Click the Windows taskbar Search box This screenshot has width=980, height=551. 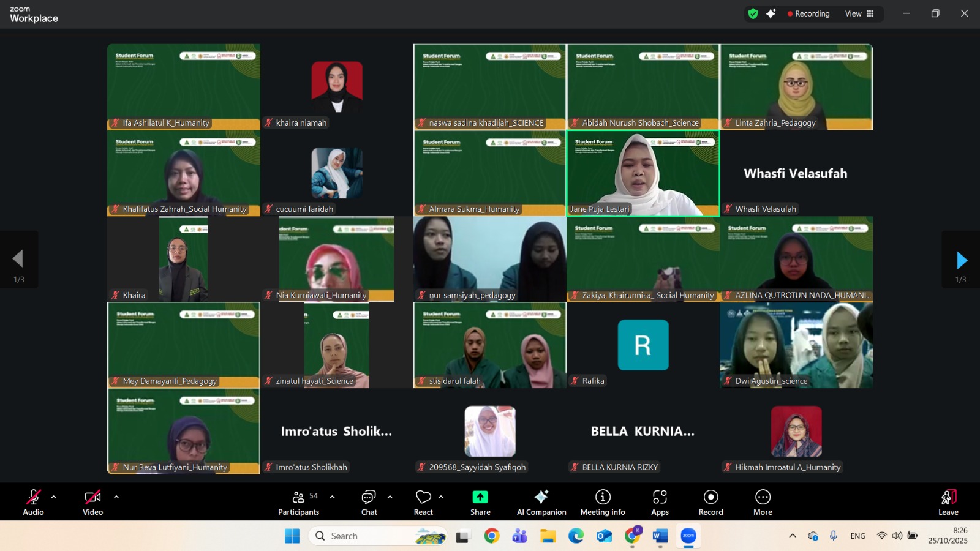pos(367,536)
